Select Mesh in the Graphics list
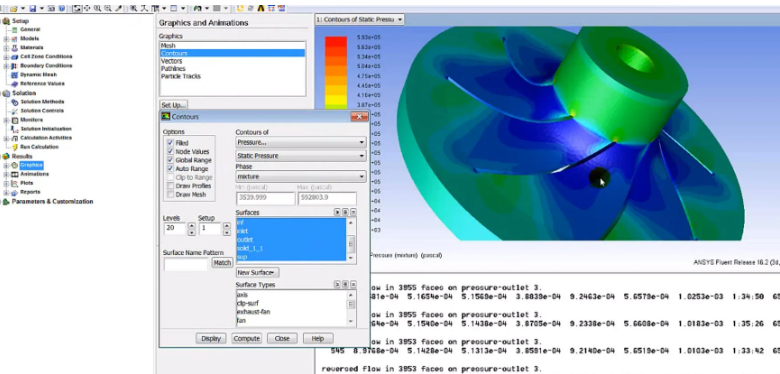This screenshot has height=374, width=780. [x=232, y=46]
